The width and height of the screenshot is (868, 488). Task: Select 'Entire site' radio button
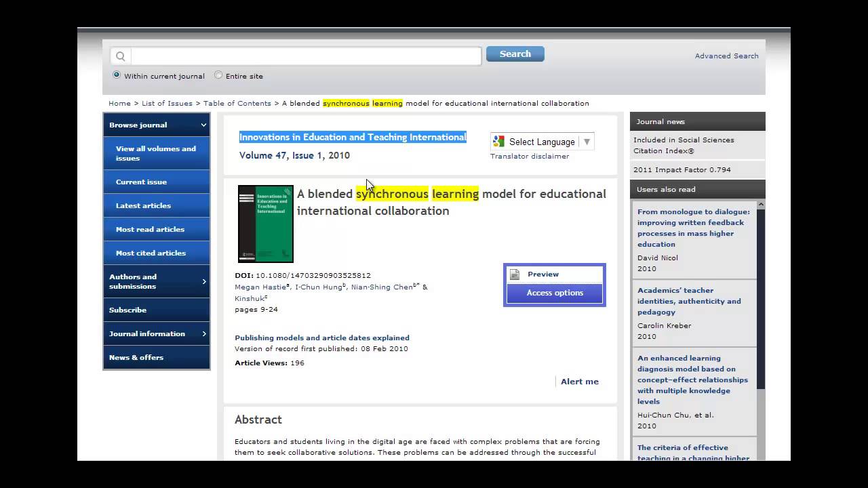coord(218,75)
